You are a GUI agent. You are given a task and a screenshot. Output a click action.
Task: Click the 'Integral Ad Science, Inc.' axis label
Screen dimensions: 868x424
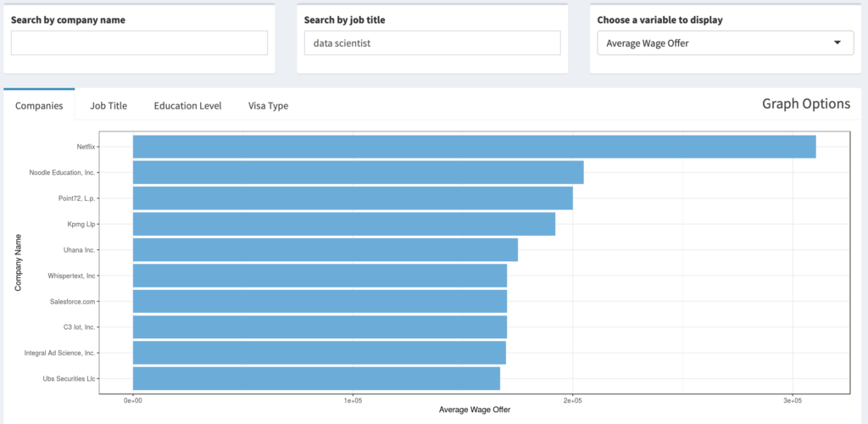[x=60, y=353]
